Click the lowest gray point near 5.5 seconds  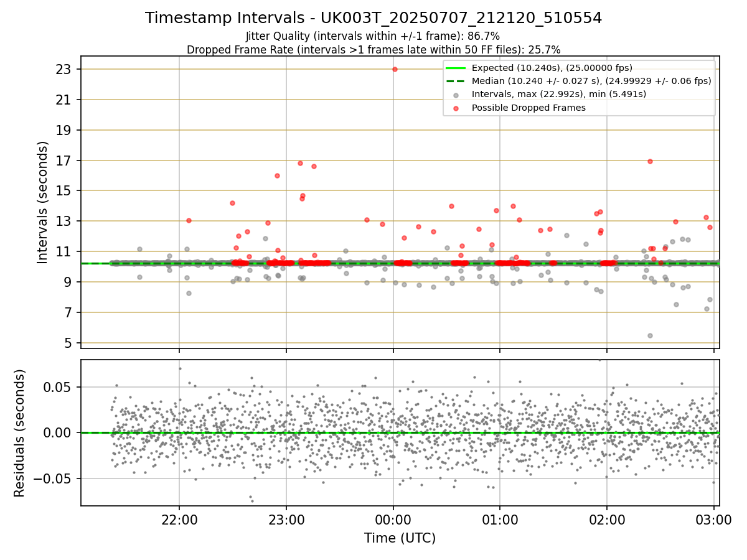click(x=650, y=335)
